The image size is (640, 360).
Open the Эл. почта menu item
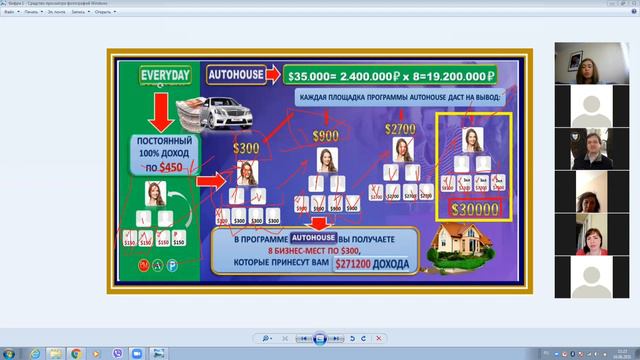56,12
